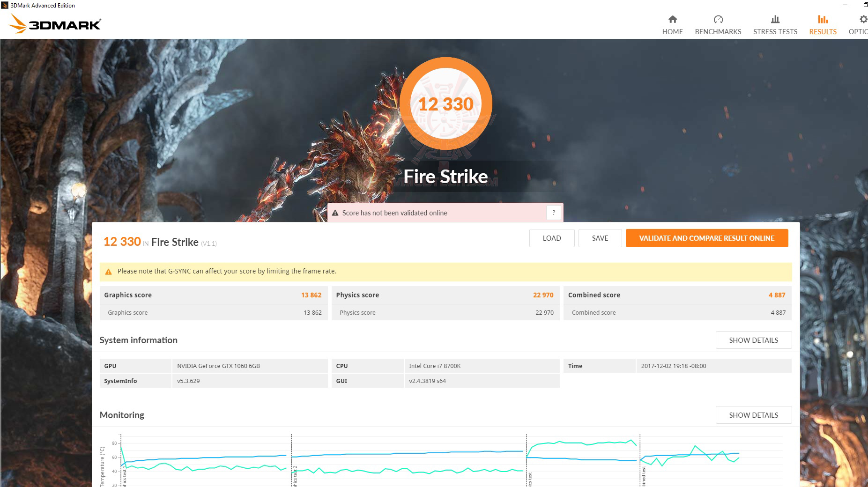Click the 3DMark logo
This screenshot has height=487, width=868.
pos(54,23)
